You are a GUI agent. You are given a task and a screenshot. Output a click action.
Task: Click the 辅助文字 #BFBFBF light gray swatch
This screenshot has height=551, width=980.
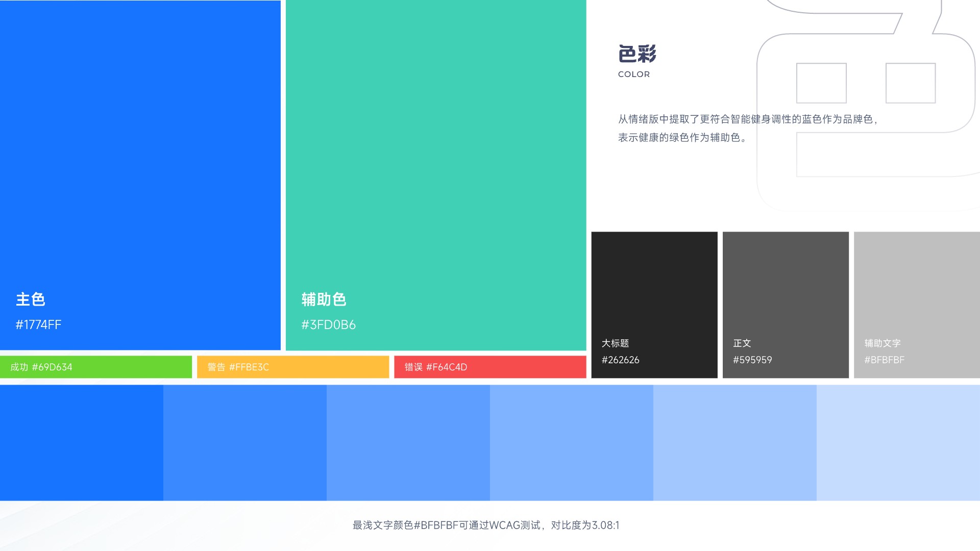(x=917, y=305)
